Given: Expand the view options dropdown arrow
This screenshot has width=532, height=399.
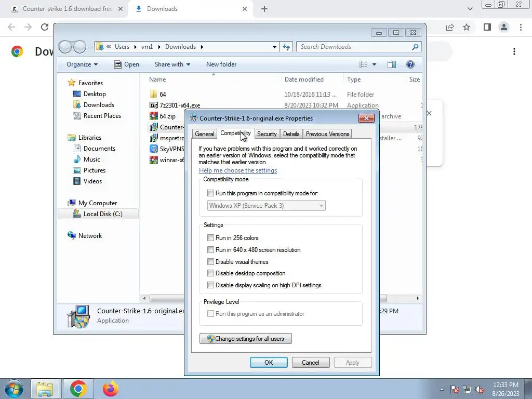Looking at the screenshot, I should (x=374, y=64).
